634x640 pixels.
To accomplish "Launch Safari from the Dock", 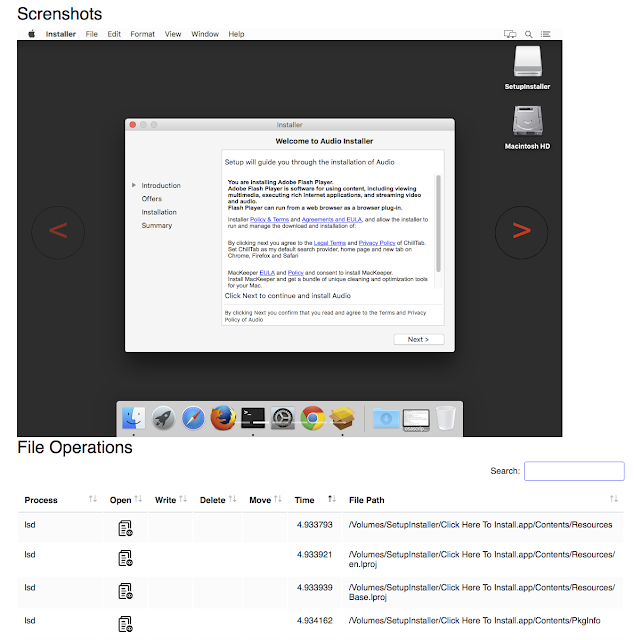I will pos(193,418).
